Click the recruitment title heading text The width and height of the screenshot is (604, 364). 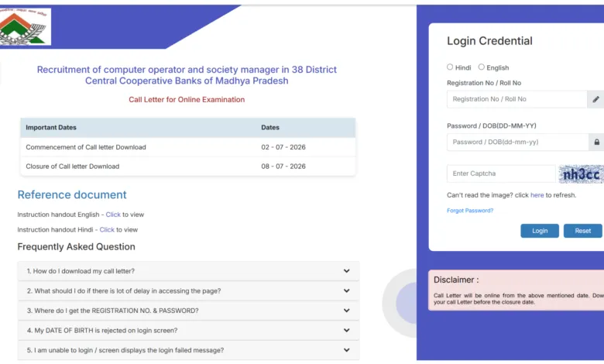(x=187, y=75)
